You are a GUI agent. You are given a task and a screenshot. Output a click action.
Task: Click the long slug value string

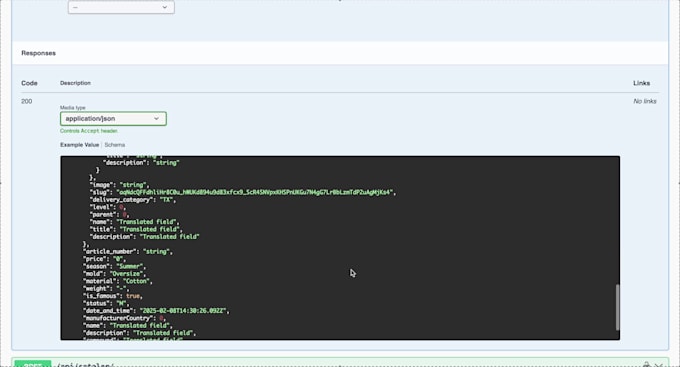coord(255,192)
